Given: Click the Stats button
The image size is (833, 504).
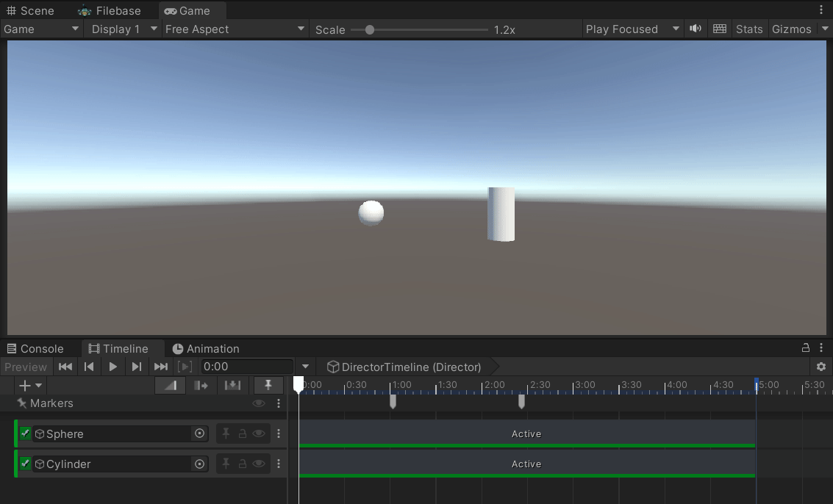Looking at the screenshot, I should (x=749, y=29).
